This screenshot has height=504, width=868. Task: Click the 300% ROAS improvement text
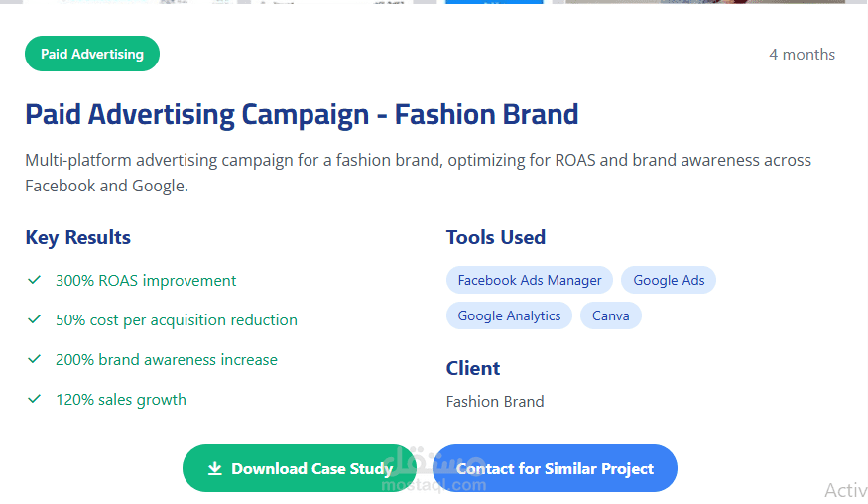coord(146,281)
